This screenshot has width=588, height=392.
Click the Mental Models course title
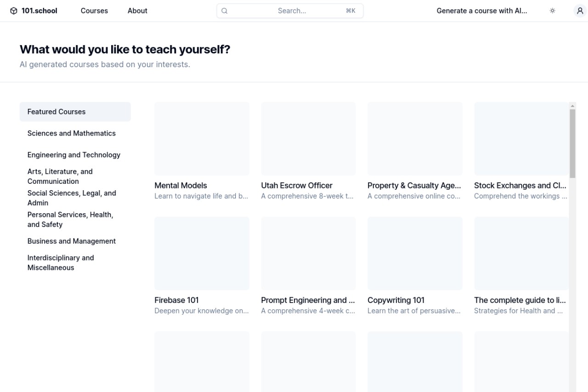(181, 186)
